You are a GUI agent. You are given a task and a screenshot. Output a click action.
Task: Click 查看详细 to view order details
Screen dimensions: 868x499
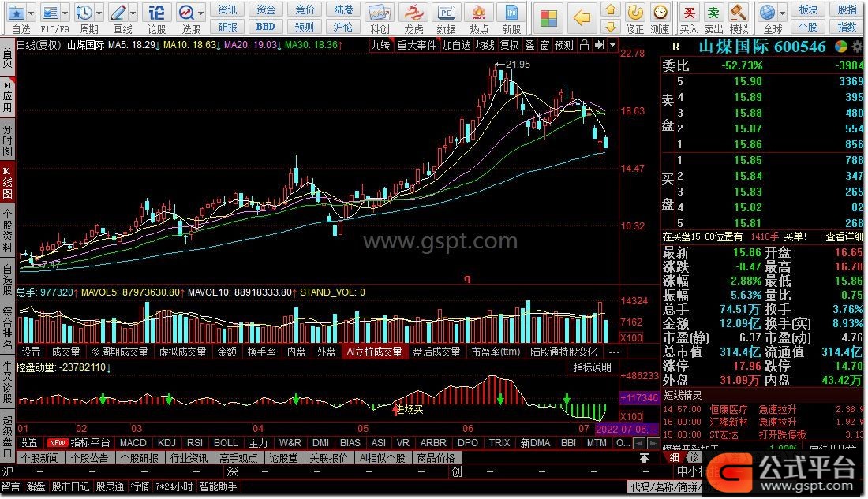tap(844, 236)
